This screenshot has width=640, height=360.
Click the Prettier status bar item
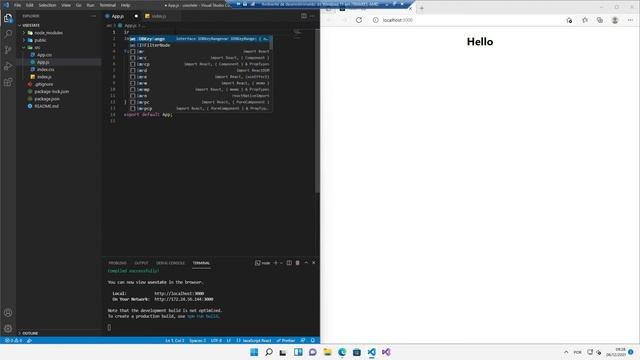tap(286, 340)
